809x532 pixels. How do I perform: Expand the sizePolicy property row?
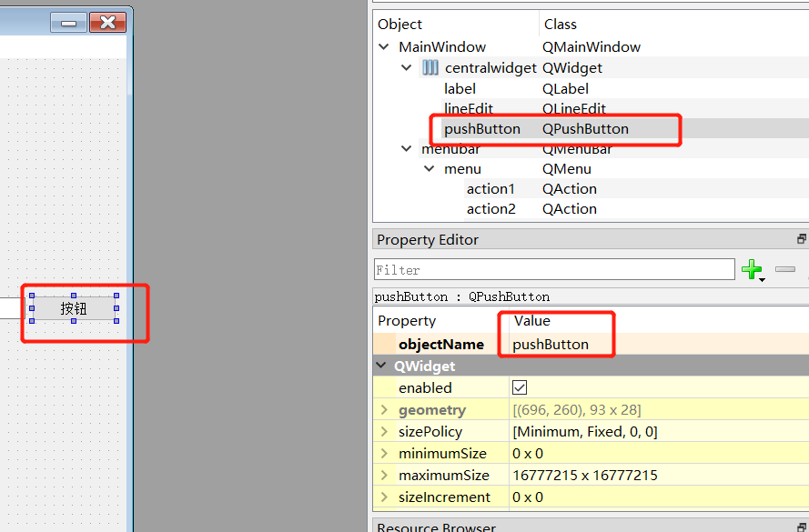(x=383, y=431)
